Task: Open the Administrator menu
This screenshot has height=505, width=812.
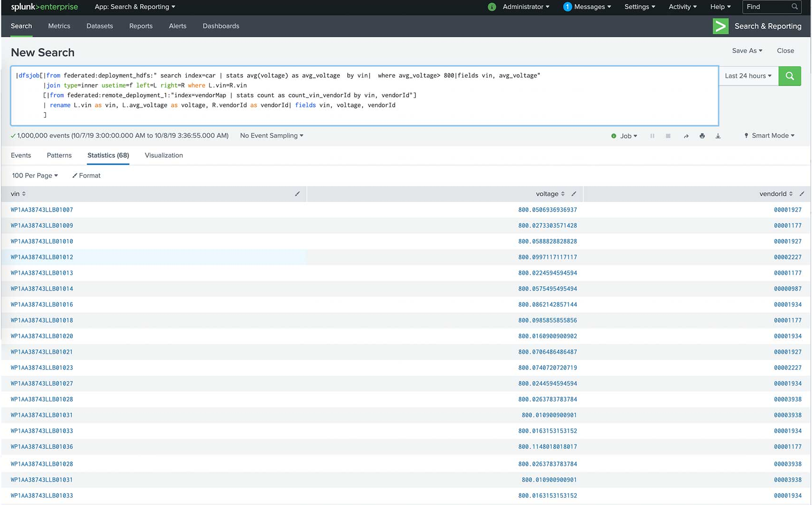Action: (526, 7)
